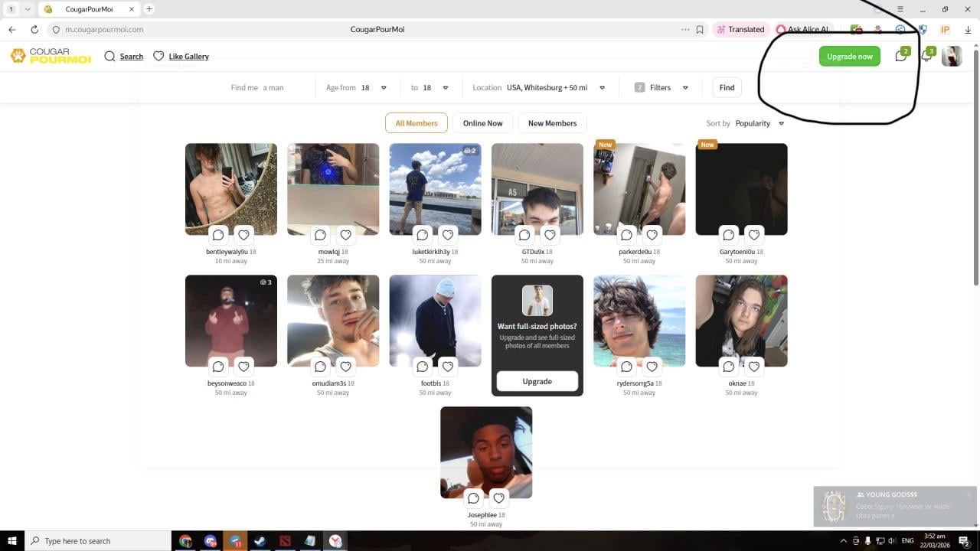Screen dimensions: 980x551
Task: Open the messages chat icon in header
Action: pos(900,57)
